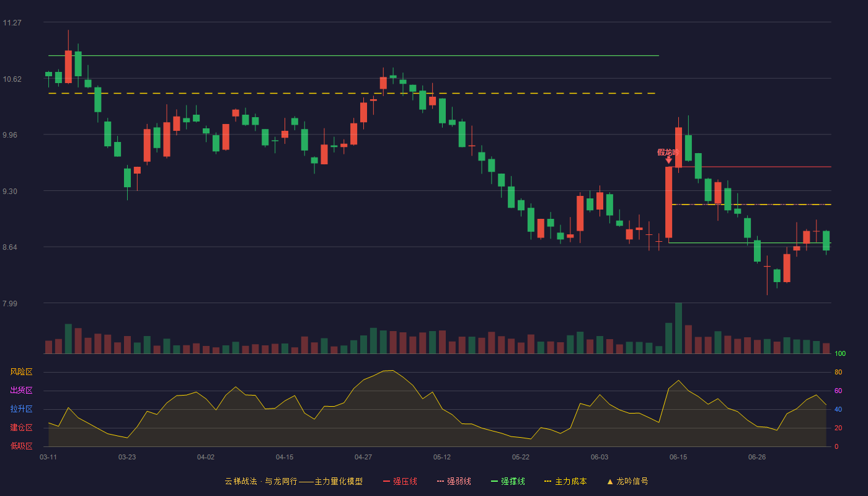Click the 06-15 date label
Screen dimensions: 868x496
pyautogui.click(x=678, y=457)
